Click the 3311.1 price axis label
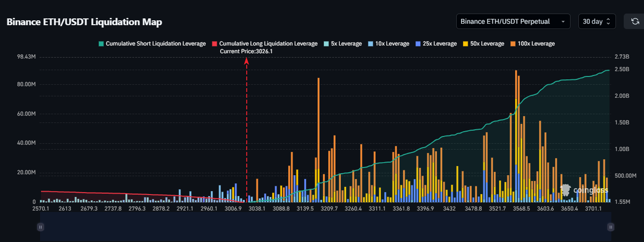644x242 pixels. [x=377, y=208]
